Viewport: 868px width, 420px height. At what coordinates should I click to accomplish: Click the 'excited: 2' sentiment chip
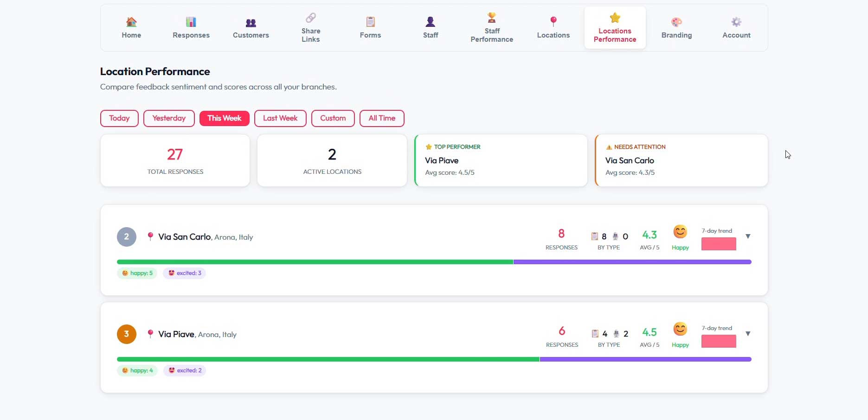click(185, 370)
